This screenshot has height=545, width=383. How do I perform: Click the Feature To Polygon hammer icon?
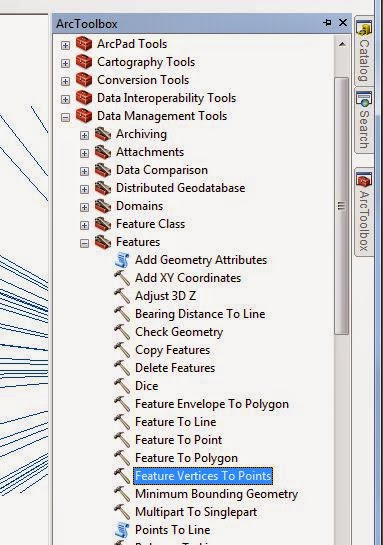point(122,458)
